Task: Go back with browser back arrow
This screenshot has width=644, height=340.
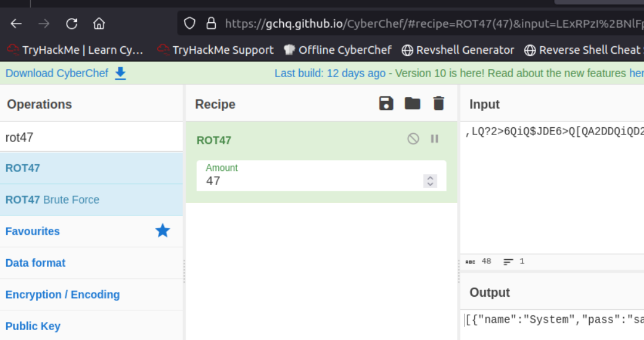Action: click(16, 23)
